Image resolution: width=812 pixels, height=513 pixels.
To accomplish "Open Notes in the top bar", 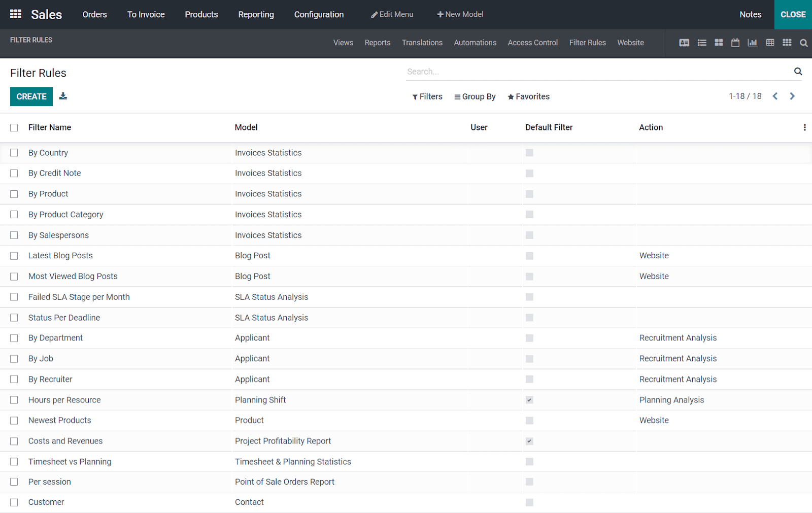I will 751,14.
